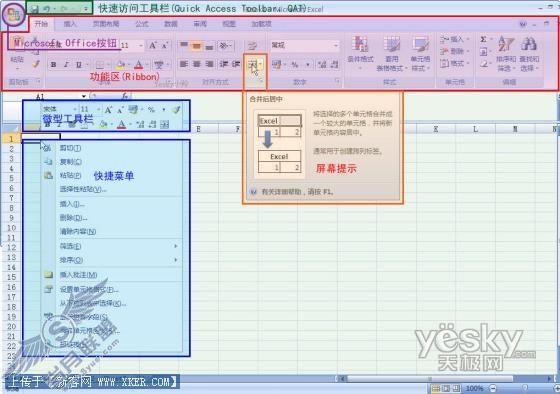Screen dimensions: 560x394
Task: Click the ribbon Help icon
Action: 523,24
